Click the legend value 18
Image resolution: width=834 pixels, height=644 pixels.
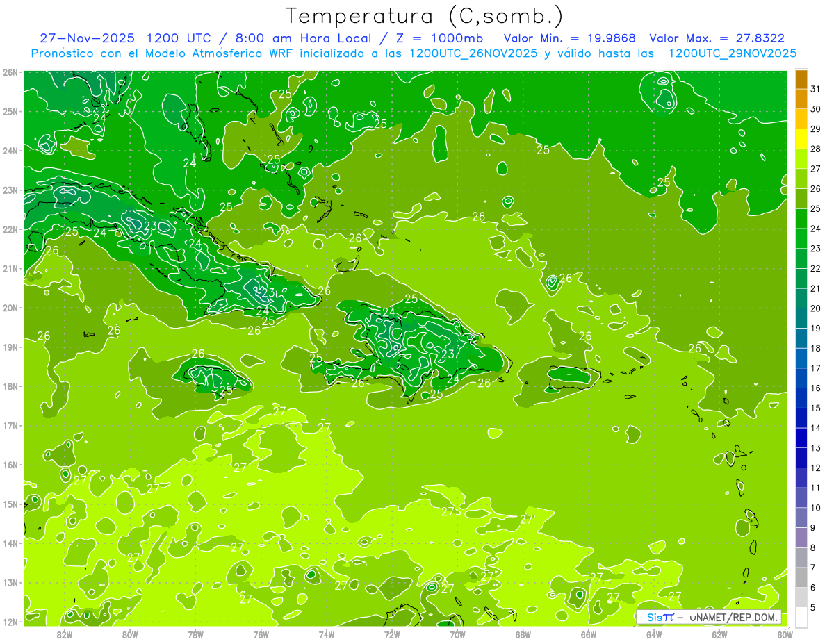tap(815, 348)
